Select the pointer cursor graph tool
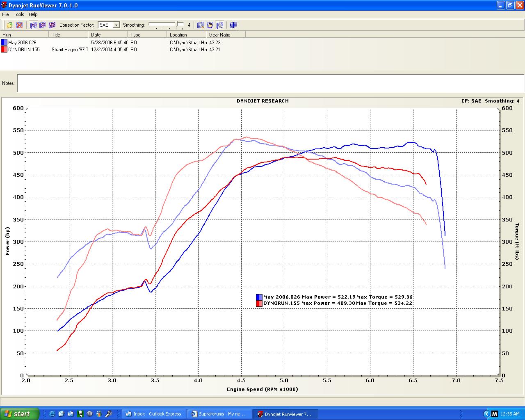The height and width of the screenshot is (420, 525). [x=219, y=25]
